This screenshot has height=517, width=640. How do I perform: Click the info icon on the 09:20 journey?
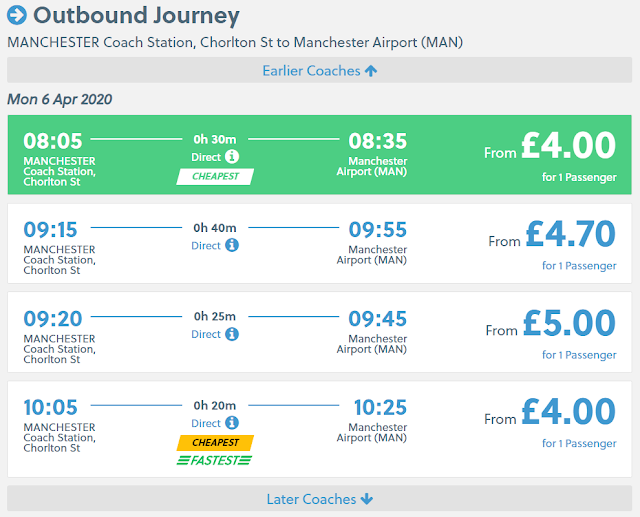(x=232, y=334)
